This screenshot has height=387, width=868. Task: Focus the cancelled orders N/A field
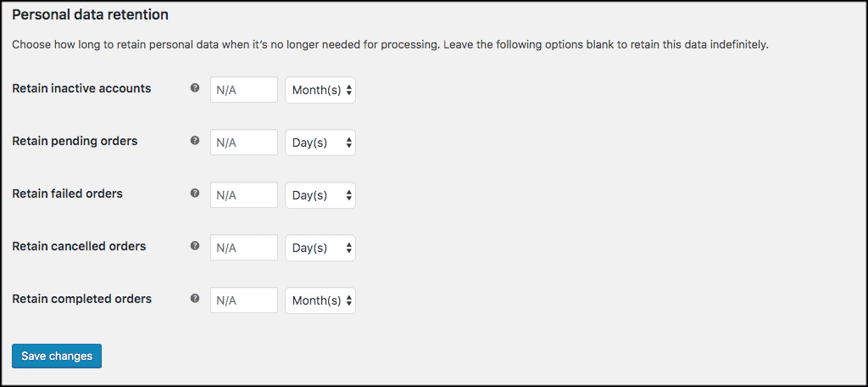(244, 248)
